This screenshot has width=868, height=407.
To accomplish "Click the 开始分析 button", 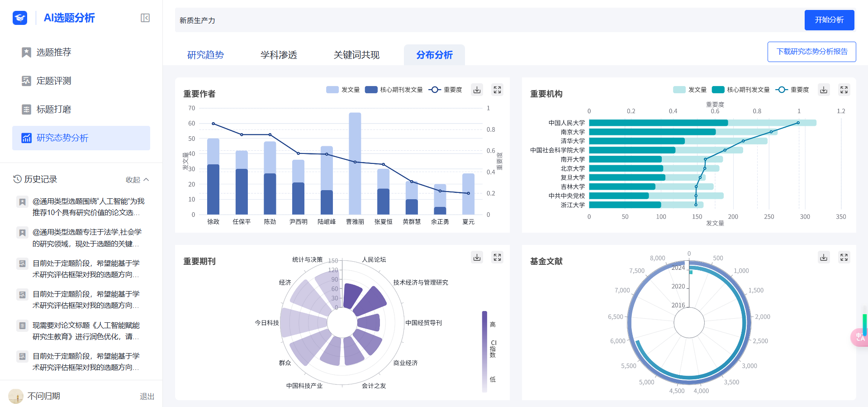I will [829, 20].
